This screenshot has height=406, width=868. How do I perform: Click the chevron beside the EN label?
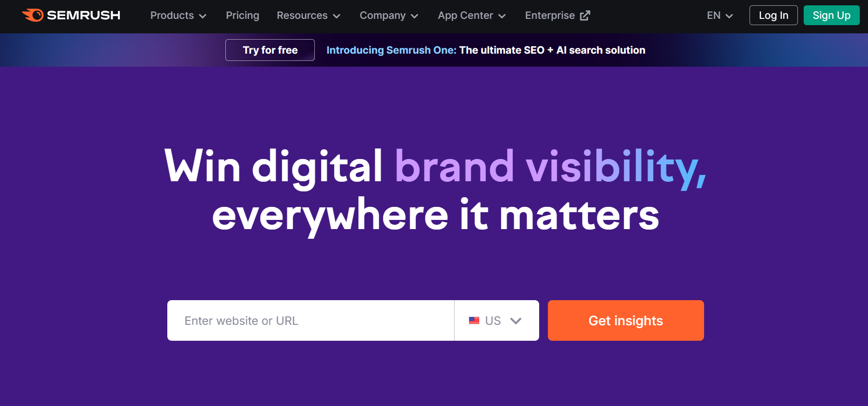click(729, 16)
